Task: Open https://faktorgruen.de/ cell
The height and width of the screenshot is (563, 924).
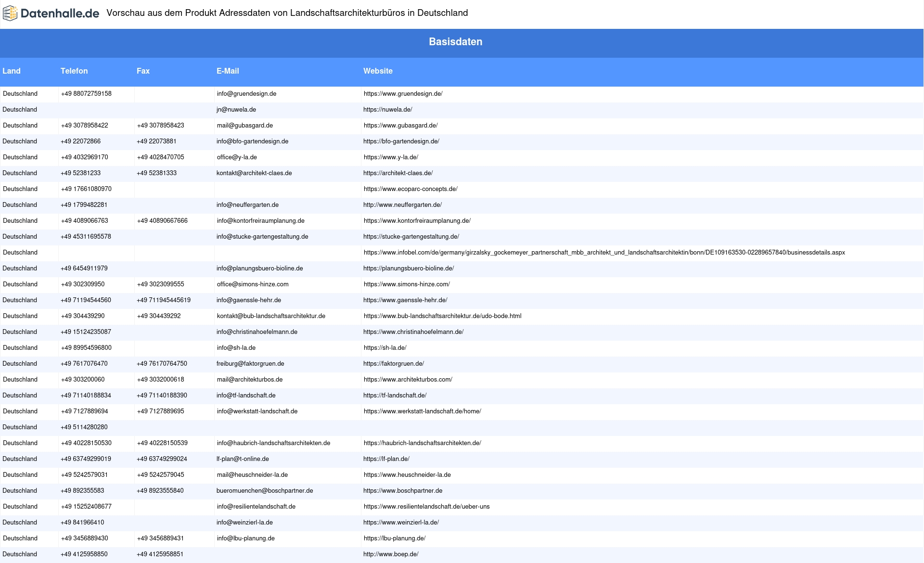Action: [394, 364]
